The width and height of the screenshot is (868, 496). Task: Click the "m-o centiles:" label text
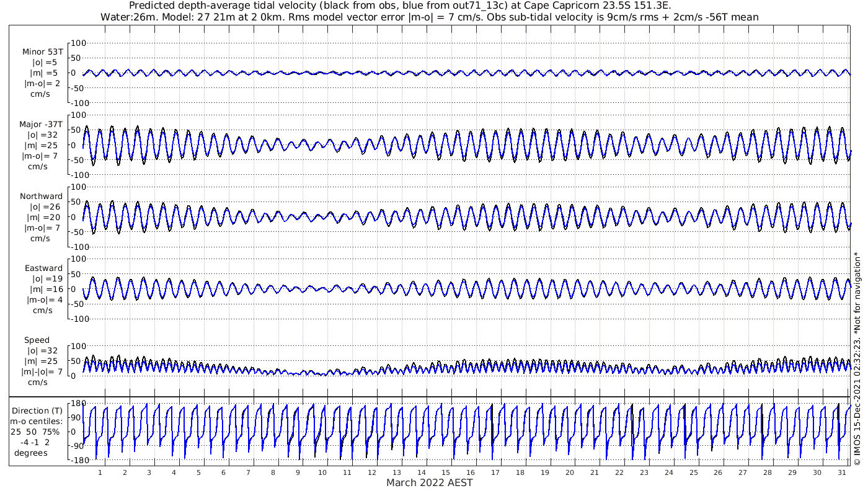coord(37,421)
